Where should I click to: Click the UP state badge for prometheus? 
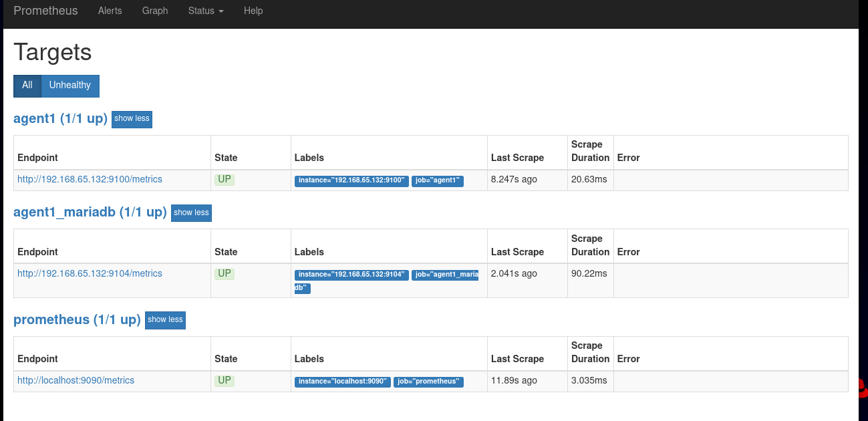pos(225,380)
